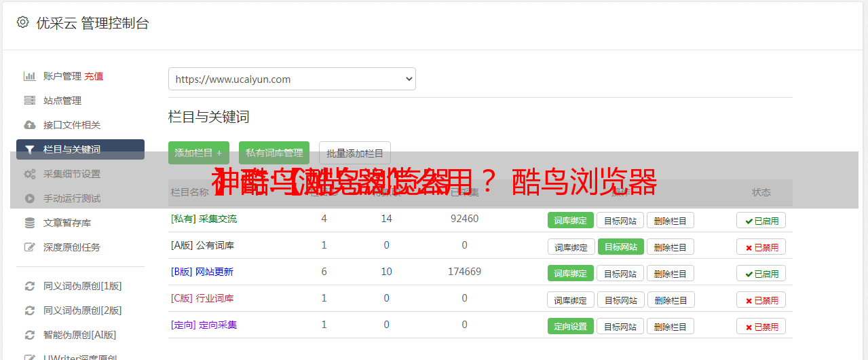Click 词库绑定 for 行业词库 row

(571, 300)
